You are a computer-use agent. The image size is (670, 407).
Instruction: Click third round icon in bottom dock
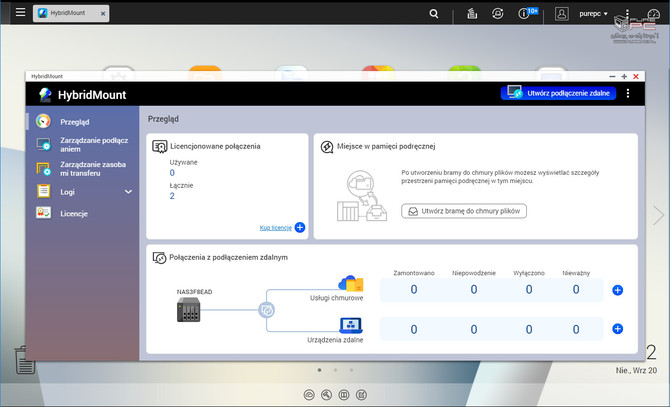coord(344,395)
